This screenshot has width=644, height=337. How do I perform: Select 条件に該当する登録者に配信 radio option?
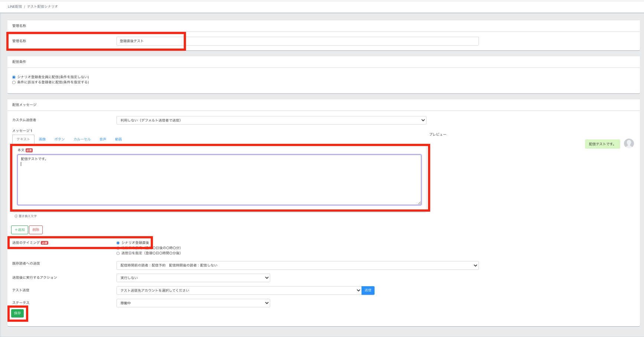click(14, 82)
